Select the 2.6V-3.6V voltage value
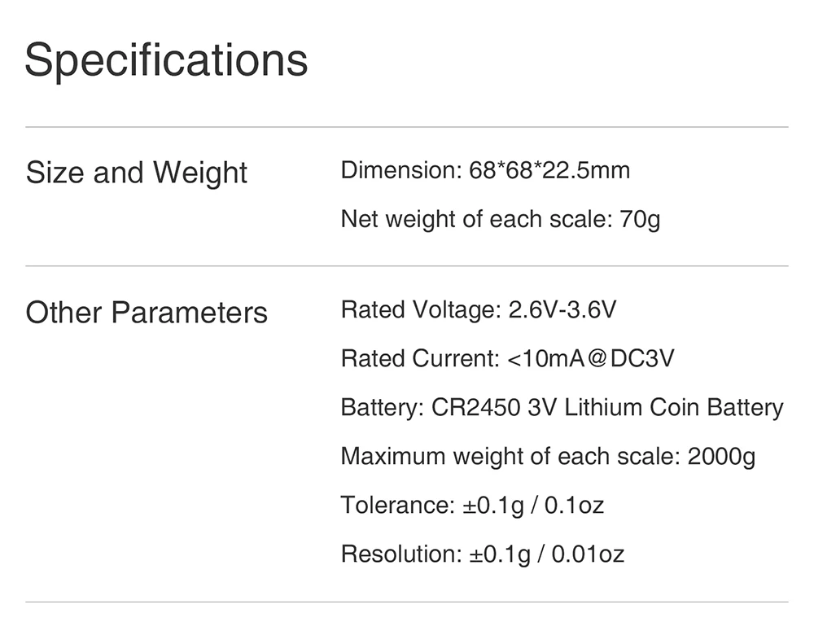Screen dimensions: 814x644 click(562, 310)
